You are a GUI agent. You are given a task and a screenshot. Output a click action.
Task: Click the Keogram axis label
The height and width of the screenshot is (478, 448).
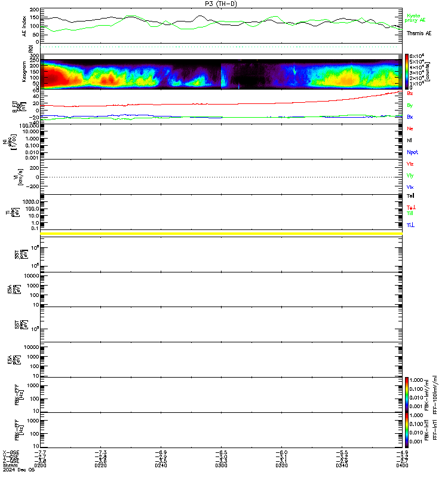click(x=24, y=72)
